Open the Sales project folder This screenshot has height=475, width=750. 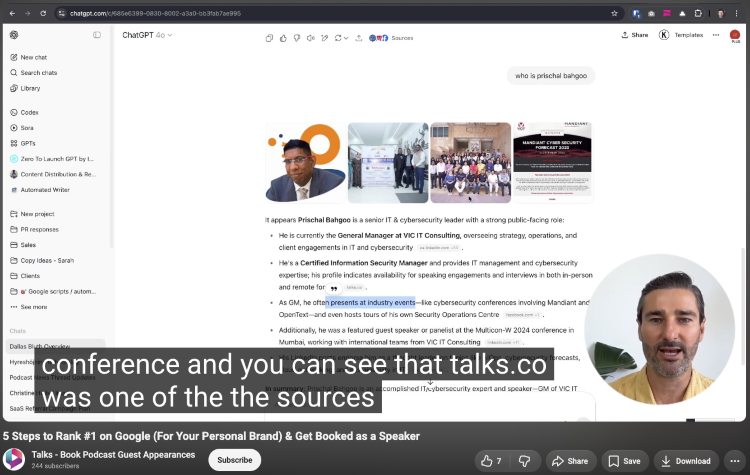click(23, 245)
